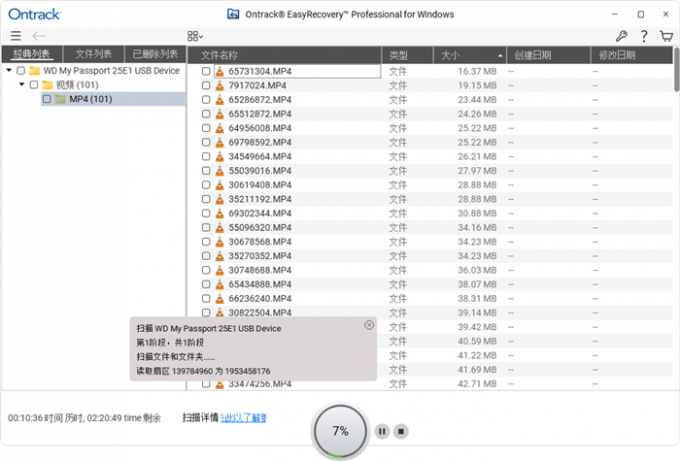
Task: Stop the scan
Action: point(401,431)
